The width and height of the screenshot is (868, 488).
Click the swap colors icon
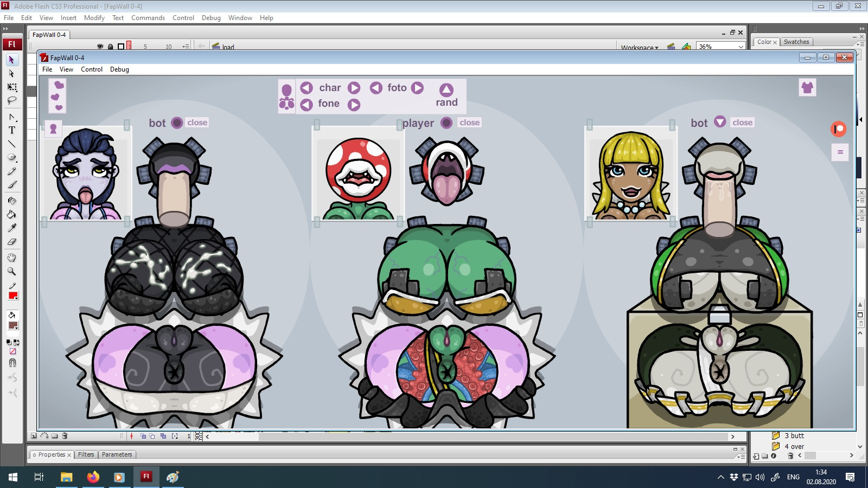coord(16,343)
